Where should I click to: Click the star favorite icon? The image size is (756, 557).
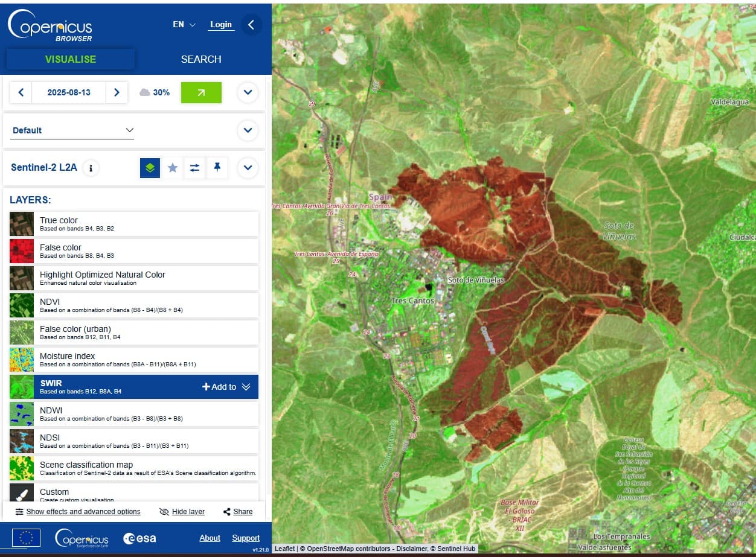(x=172, y=168)
